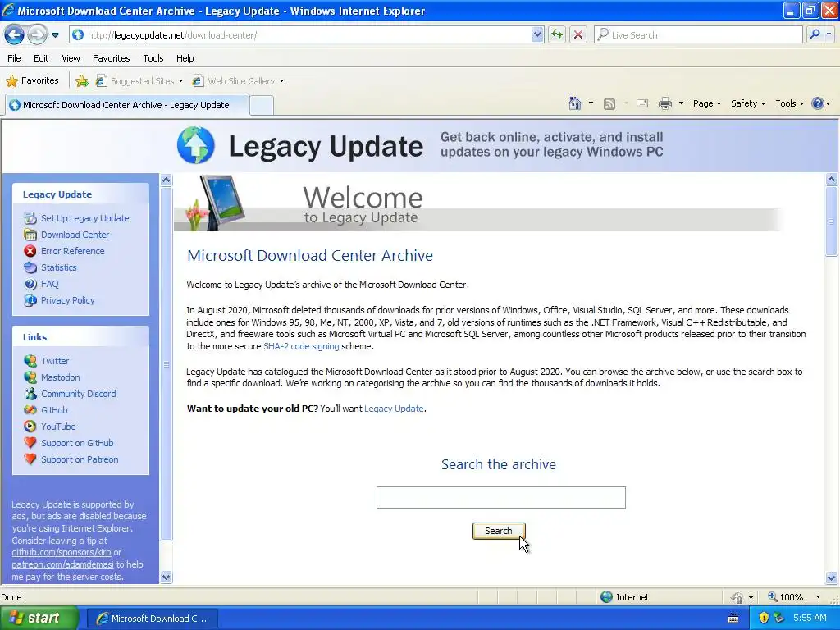Open the Edit menu
Viewport: 840px width, 630px height.
point(41,58)
